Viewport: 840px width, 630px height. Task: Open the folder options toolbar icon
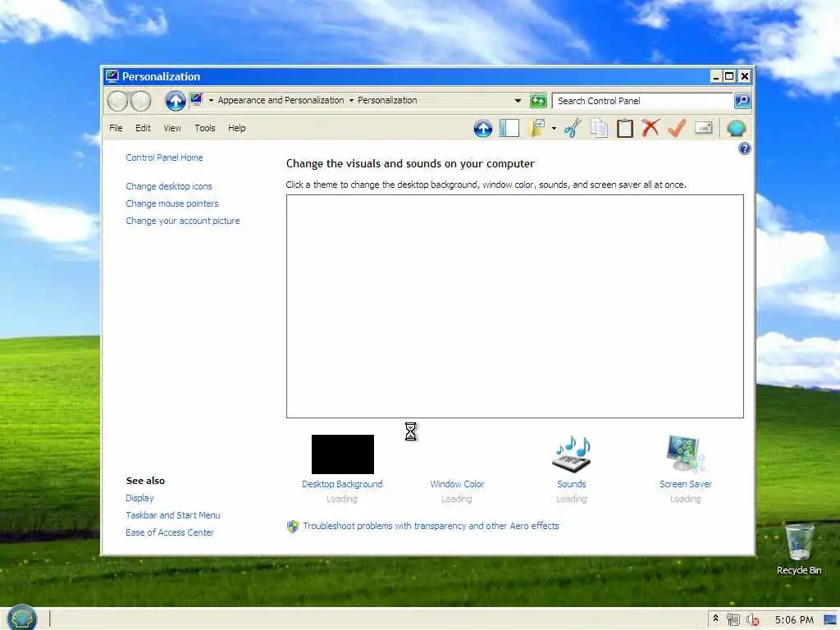coord(537,128)
